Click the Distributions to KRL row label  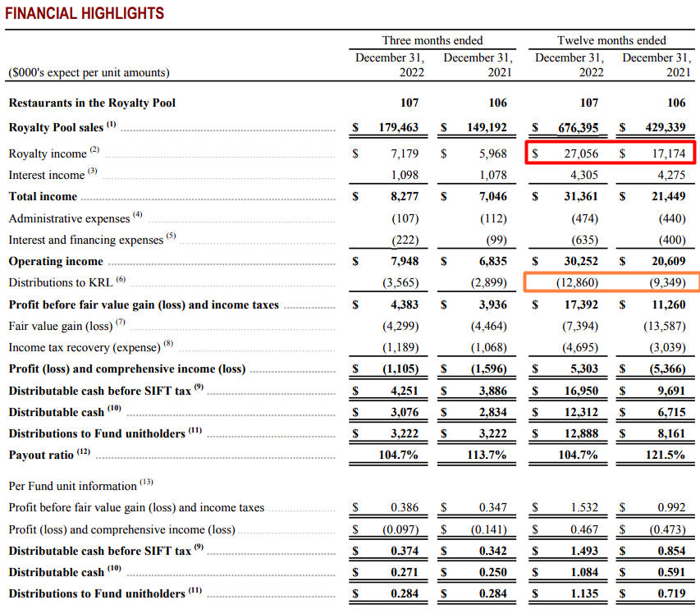[x=62, y=283]
